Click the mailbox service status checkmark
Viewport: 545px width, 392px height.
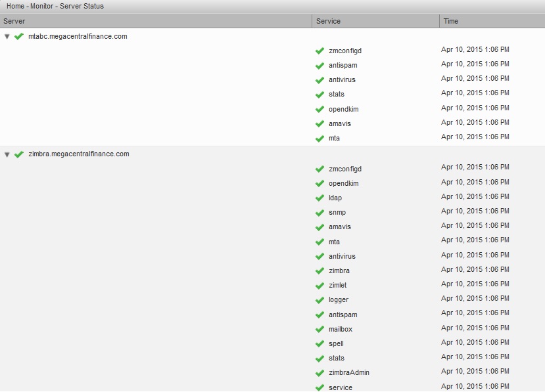pyautogui.click(x=320, y=329)
